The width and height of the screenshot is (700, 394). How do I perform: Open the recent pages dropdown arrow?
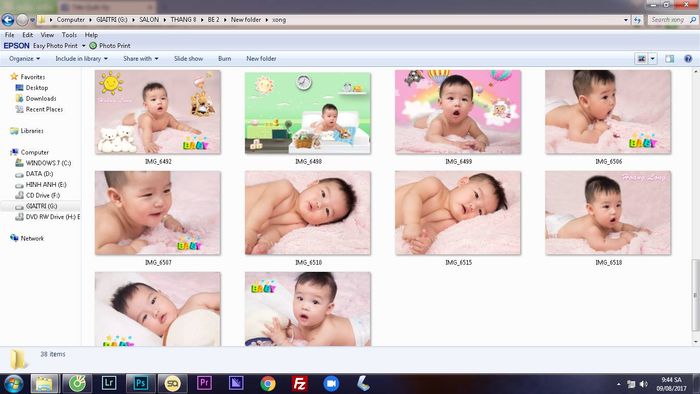[33, 20]
